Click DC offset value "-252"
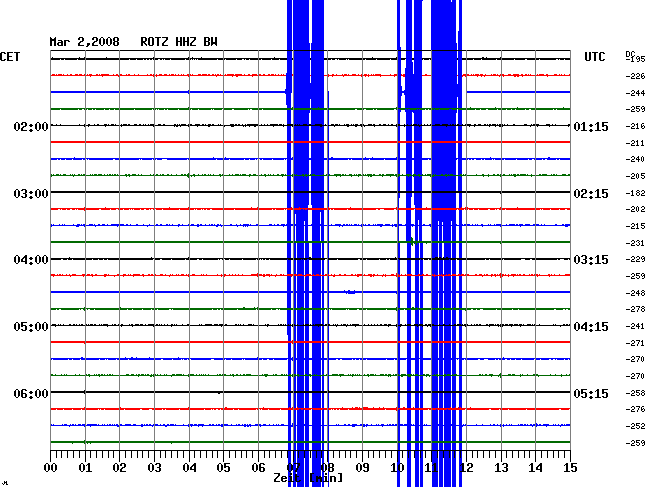The height and width of the screenshot is (494, 650). click(635, 426)
